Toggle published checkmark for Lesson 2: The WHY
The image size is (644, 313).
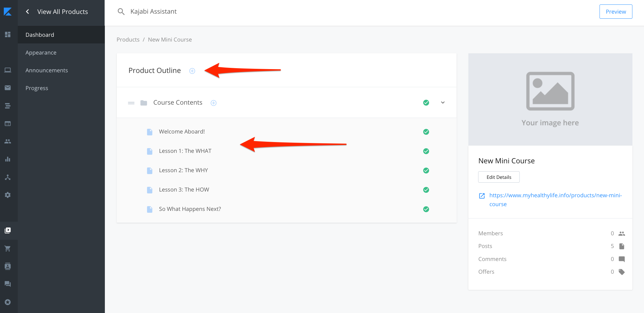click(x=426, y=171)
